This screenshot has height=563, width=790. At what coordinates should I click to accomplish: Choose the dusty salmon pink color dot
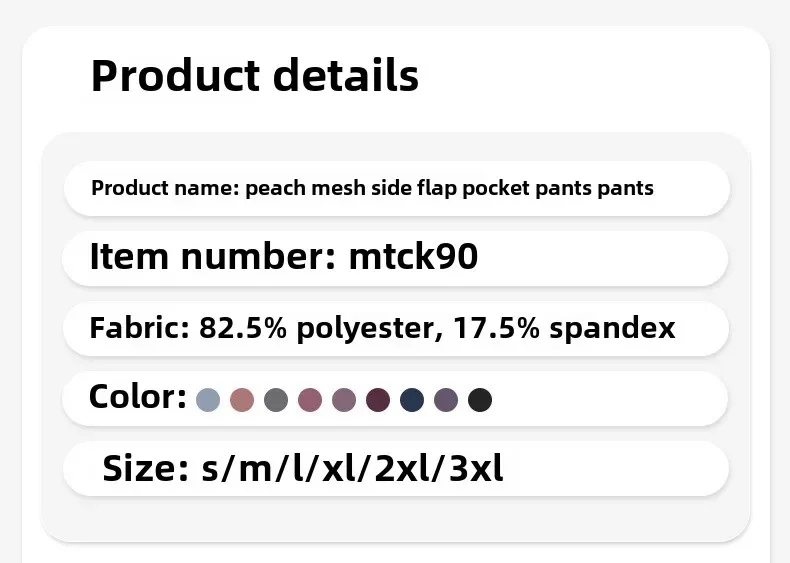[242, 400]
